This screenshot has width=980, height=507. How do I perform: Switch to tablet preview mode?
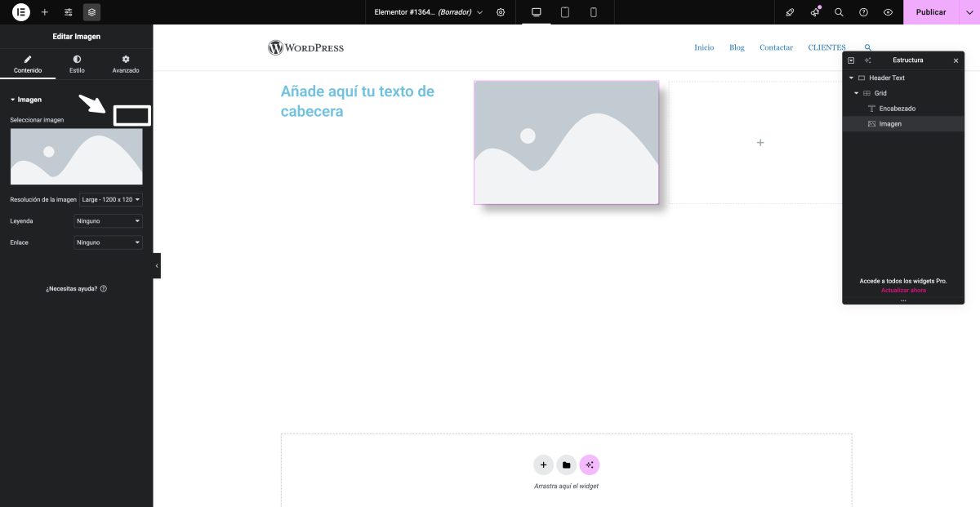pyautogui.click(x=564, y=12)
